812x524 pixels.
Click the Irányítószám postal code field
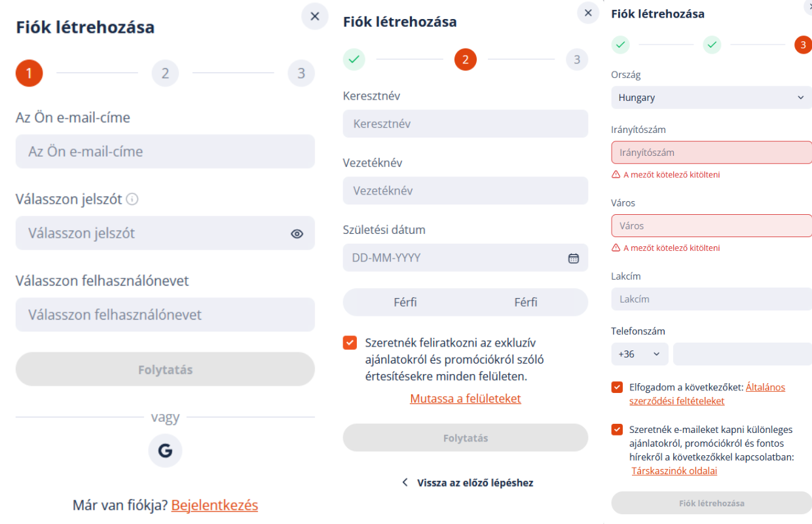point(712,153)
